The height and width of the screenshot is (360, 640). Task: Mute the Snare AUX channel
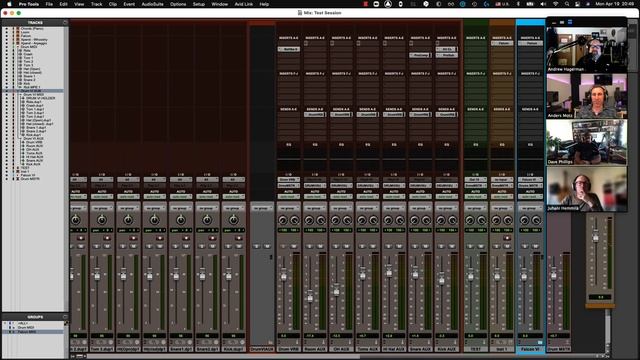(x=426, y=246)
